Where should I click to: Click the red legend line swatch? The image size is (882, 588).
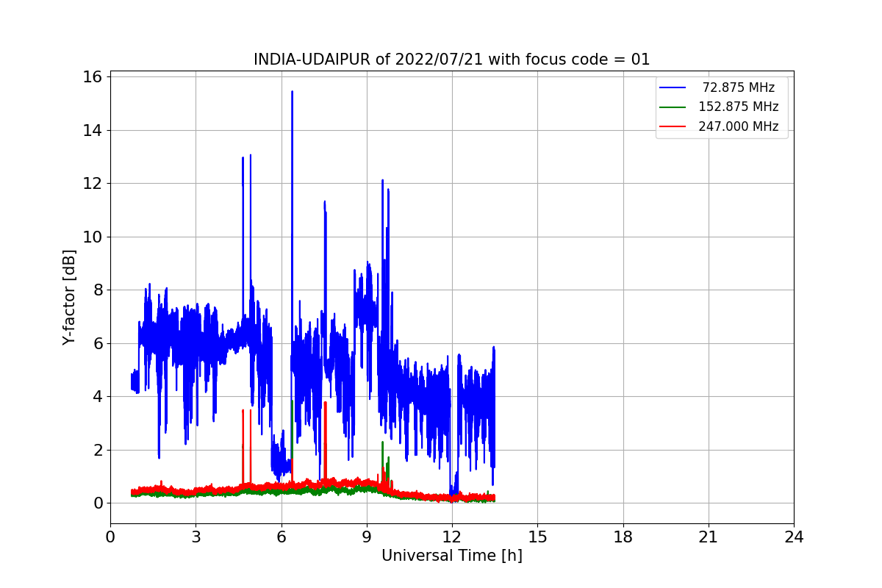click(673, 126)
